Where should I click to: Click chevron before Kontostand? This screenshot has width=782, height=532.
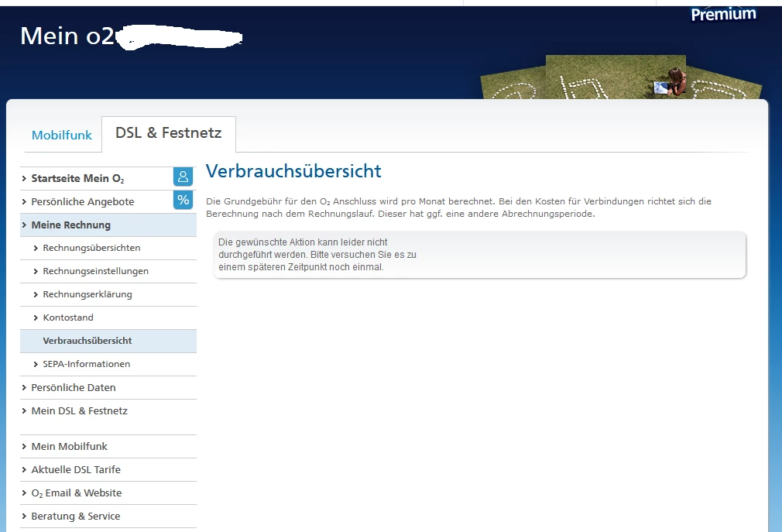click(x=36, y=318)
